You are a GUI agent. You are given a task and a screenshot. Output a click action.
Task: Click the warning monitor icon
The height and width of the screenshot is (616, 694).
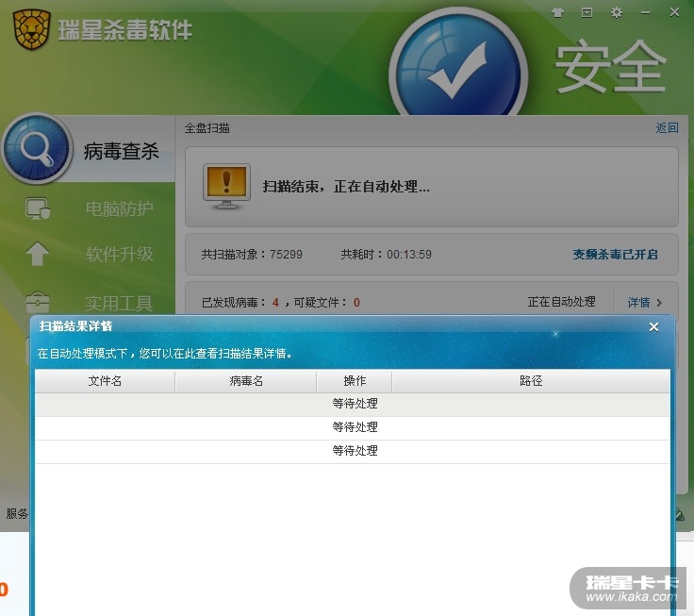pyautogui.click(x=226, y=187)
